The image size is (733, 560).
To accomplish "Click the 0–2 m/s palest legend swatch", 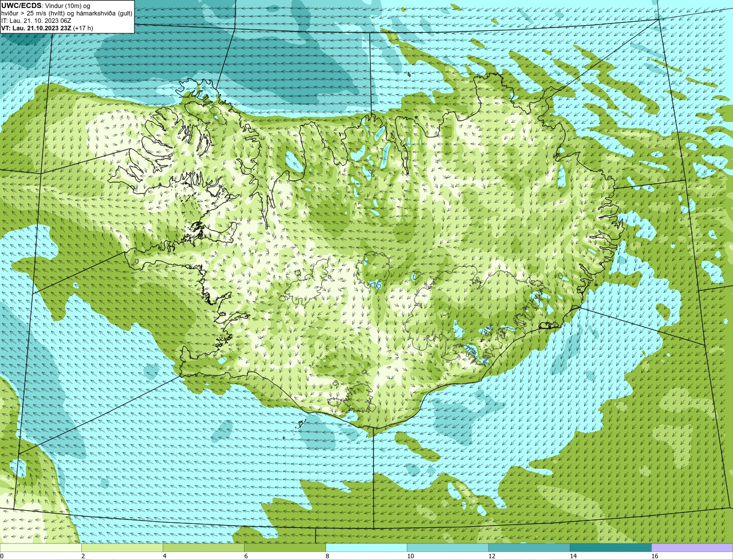I will (41, 548).
